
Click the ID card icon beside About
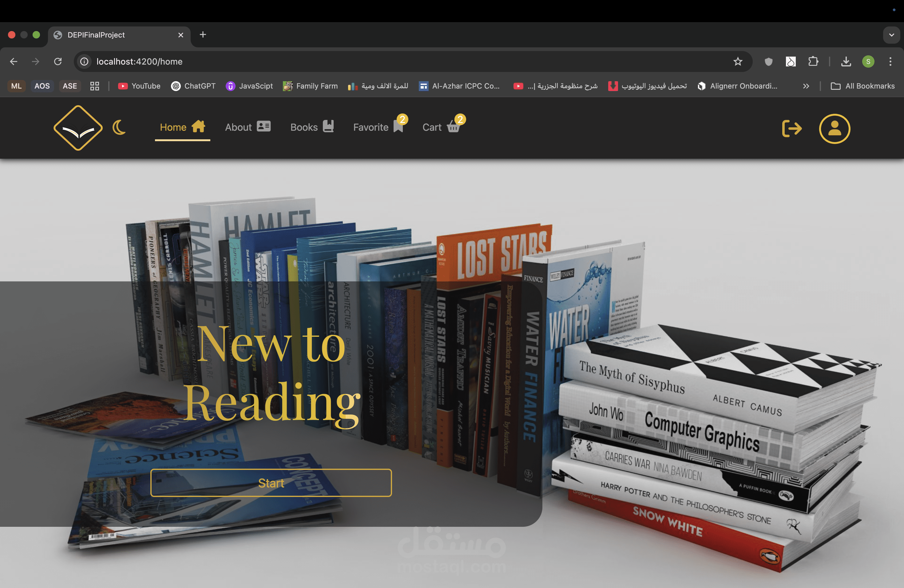pos(264,126)
